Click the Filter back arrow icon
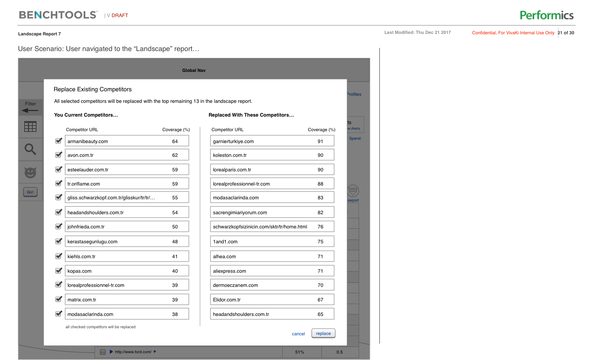This screenshot has width=590, height=364. click(x=30, y=110)
